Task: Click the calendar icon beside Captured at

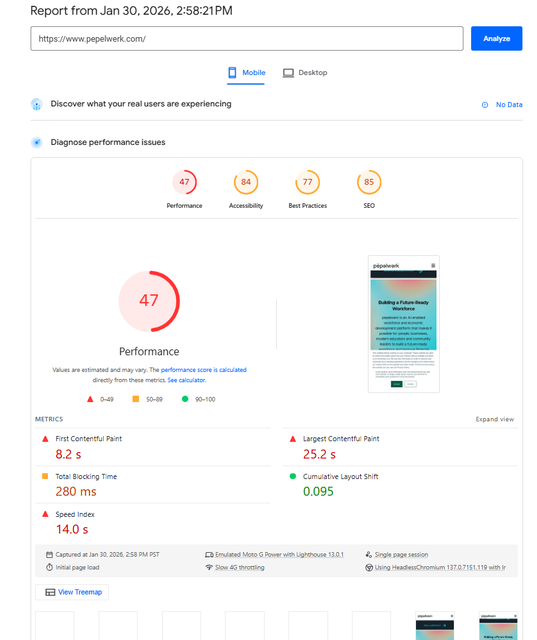Action: (x=49, y=555)
